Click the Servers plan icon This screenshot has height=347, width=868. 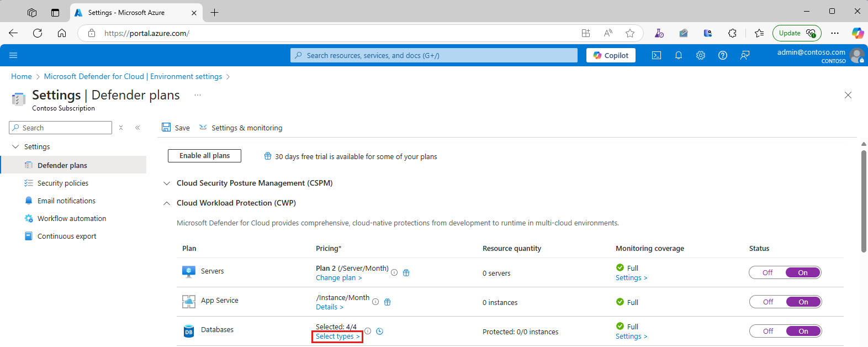point(189,271)
